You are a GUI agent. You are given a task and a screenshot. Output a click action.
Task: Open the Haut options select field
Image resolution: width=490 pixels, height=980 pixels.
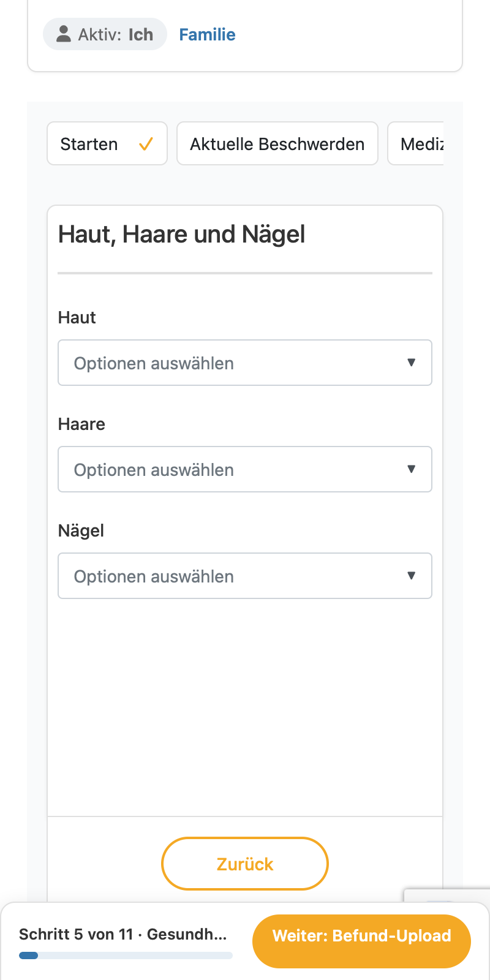pos(245,363)
